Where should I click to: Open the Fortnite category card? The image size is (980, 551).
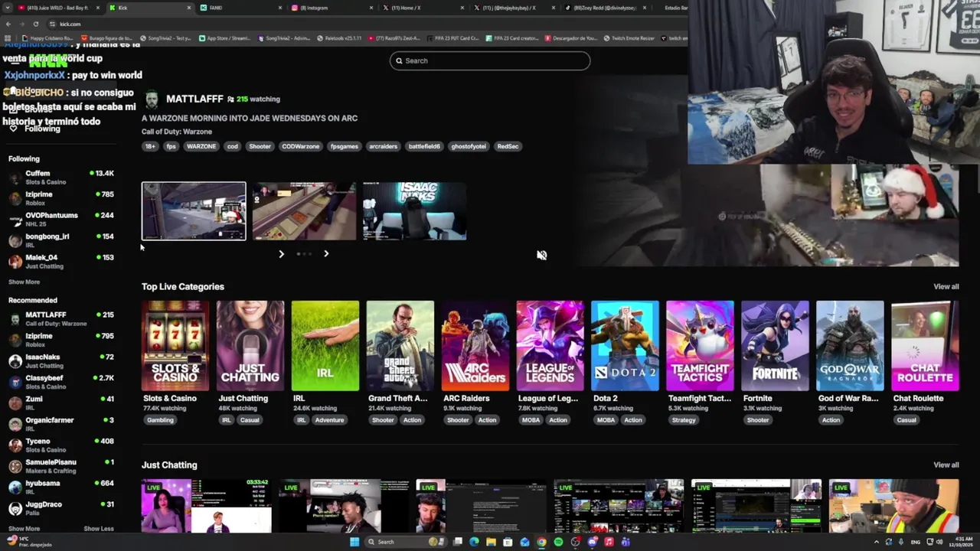pyautogui.click(x=775, y=346)
